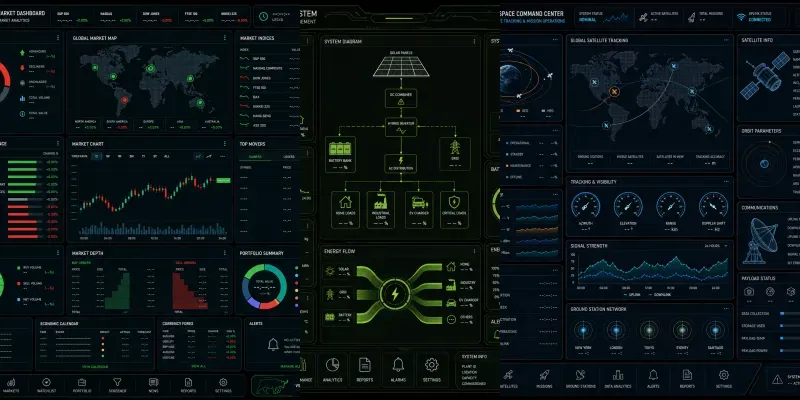Open Market Chart panel kebab menu
This screenshot has width=800, height=400.
224,144
